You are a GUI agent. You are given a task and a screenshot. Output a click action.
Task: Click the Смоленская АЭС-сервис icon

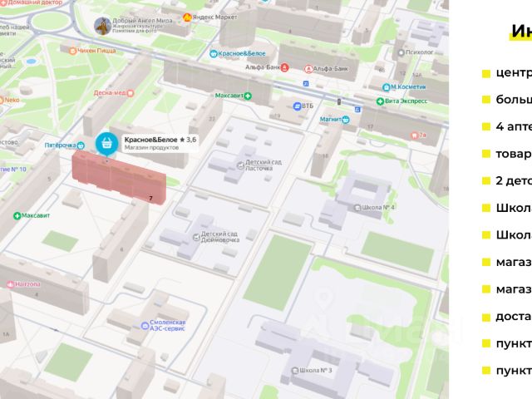point(145,326)
